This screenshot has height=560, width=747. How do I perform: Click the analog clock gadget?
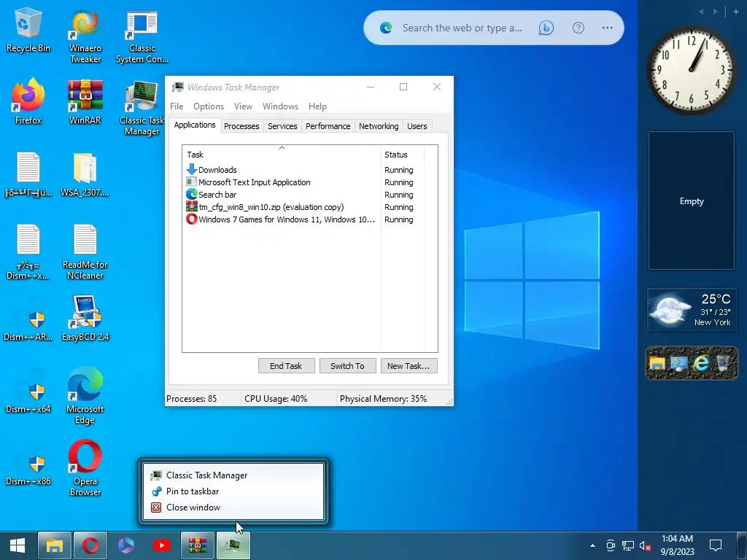point(691,69)
